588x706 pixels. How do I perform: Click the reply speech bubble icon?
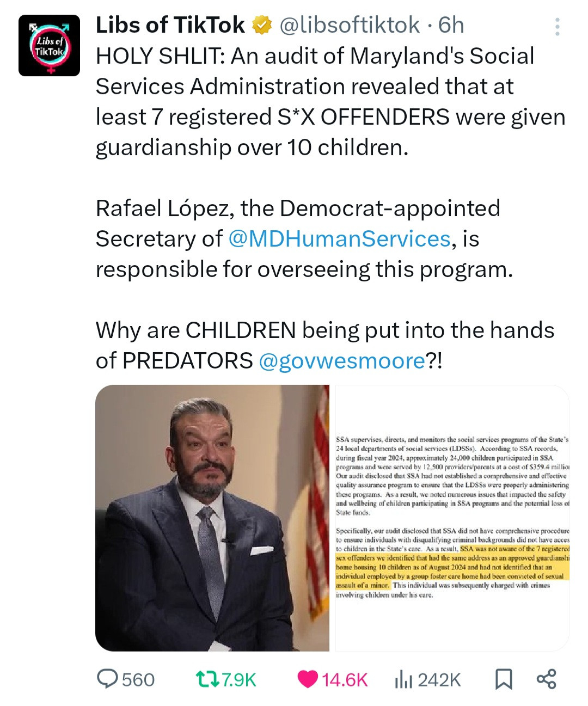click(107, 679)
